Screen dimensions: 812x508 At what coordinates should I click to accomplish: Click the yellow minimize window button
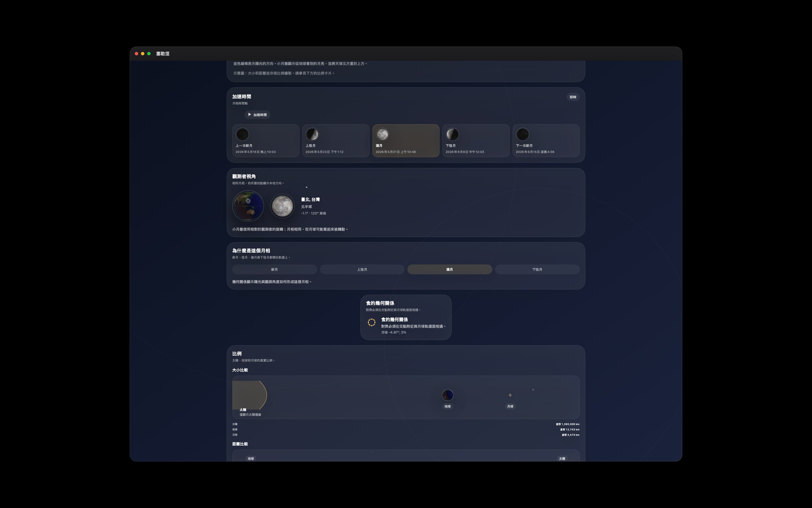(143, 54)
